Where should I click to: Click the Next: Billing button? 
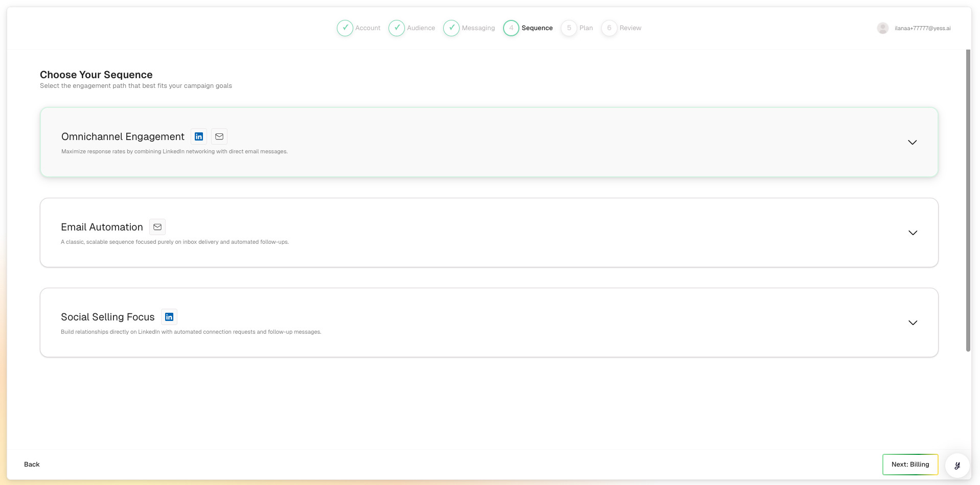click(910, 465)
